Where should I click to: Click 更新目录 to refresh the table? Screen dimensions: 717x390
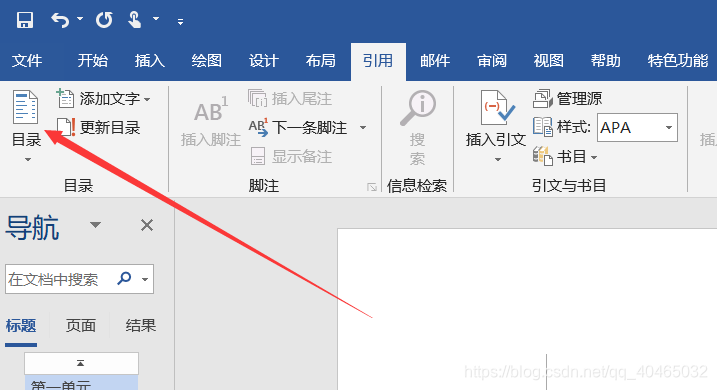[98, 127]
